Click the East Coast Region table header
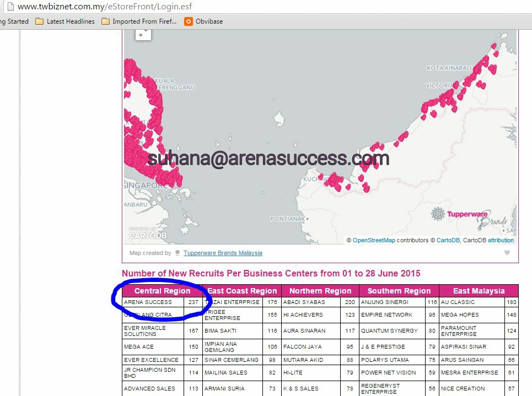 (x=242, y=291)
